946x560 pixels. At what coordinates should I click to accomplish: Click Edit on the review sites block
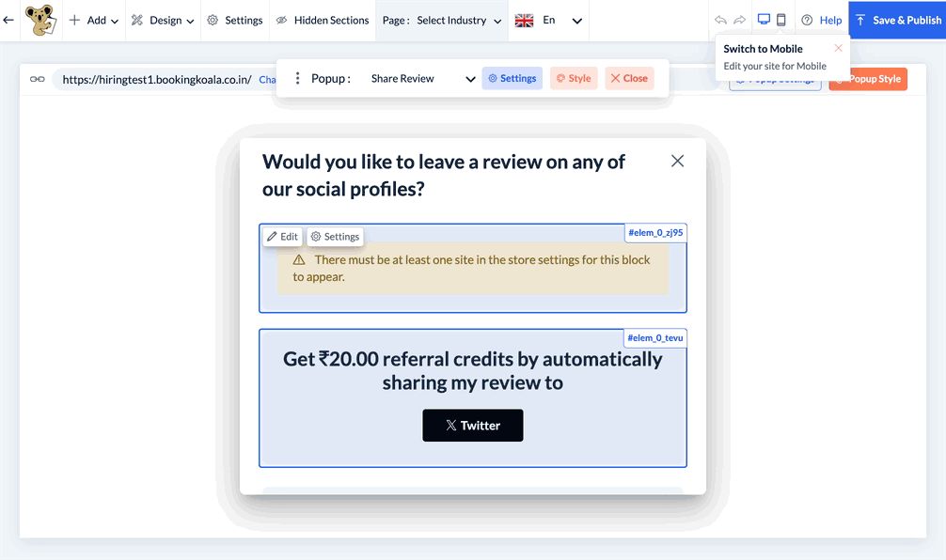282,237
